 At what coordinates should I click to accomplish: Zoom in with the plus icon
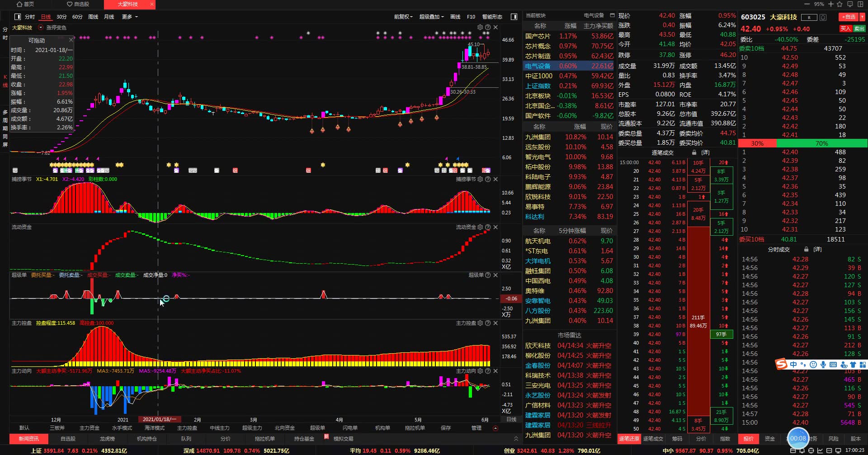[830, 4]
